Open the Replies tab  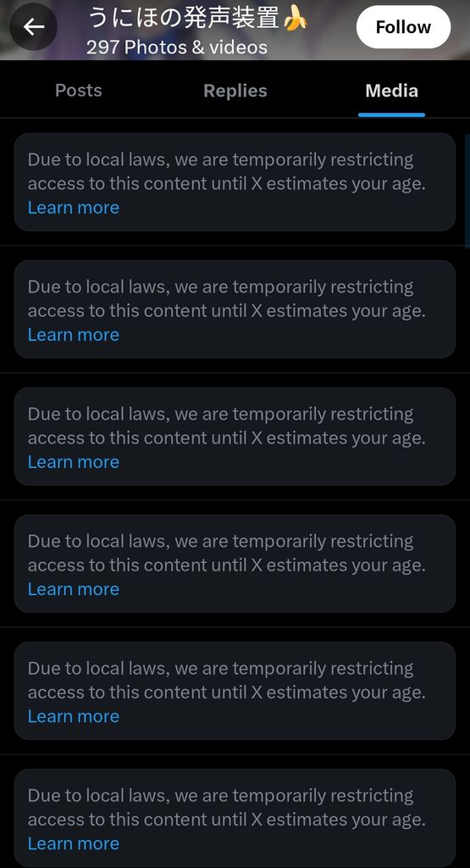coord(235,90)
